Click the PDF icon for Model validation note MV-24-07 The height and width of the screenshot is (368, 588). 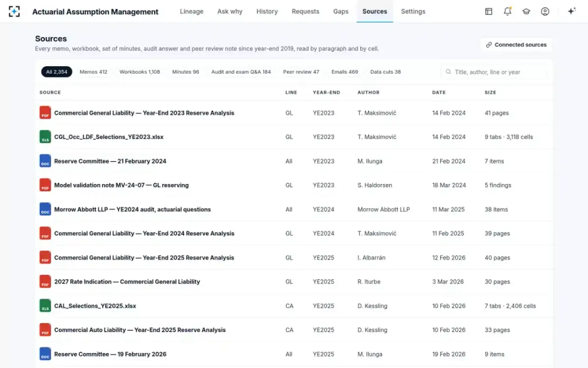click(45, 185)
